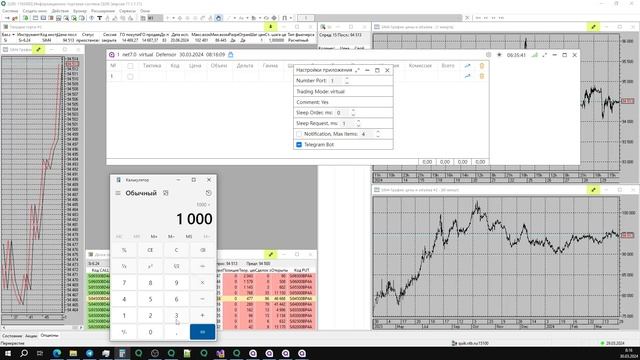Viewport: 640px width, 360px height.
Task: Click the chart icon in Defensor table header
Action: point(467,66)
